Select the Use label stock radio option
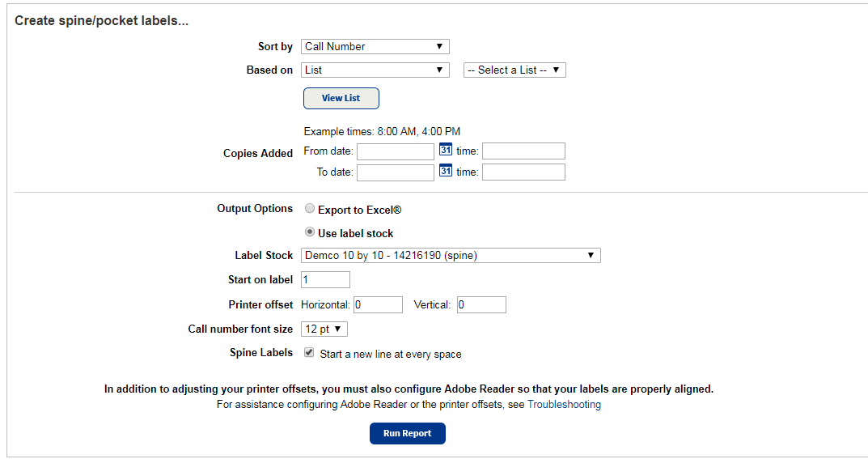The image size is (868, 459). coord(310,232)
